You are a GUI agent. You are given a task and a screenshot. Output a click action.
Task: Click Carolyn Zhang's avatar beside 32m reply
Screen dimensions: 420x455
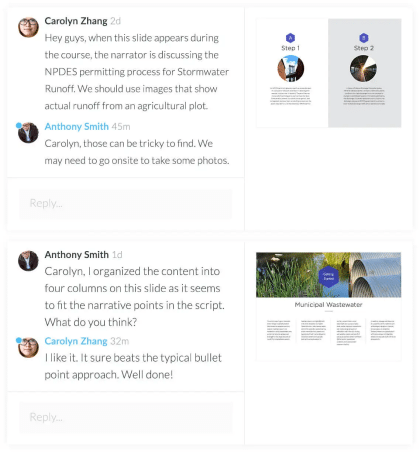coord(28,347)
